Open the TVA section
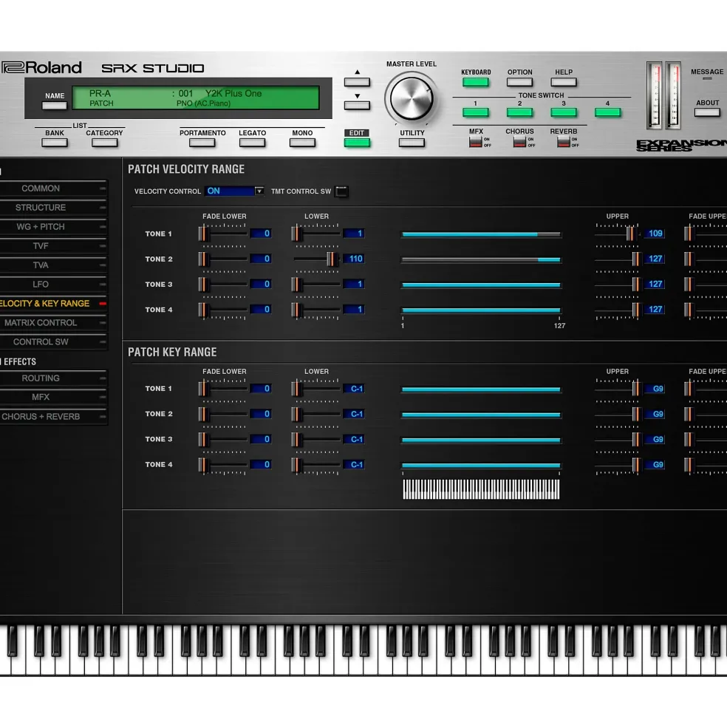The image size is (727, 728). [x=53, y=265]
